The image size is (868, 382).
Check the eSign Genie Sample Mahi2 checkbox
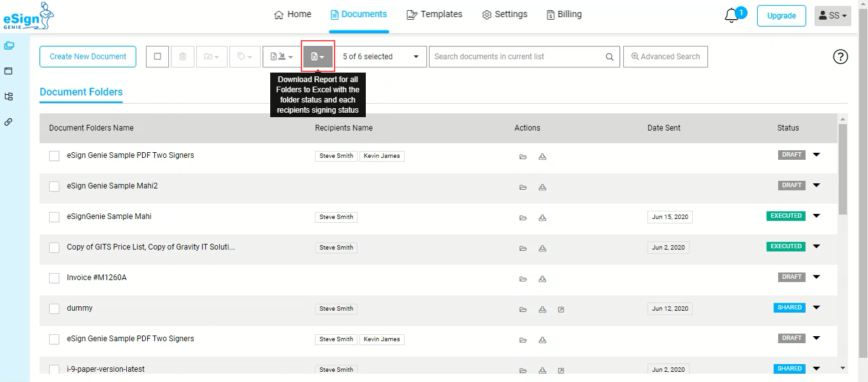(54, 187)
